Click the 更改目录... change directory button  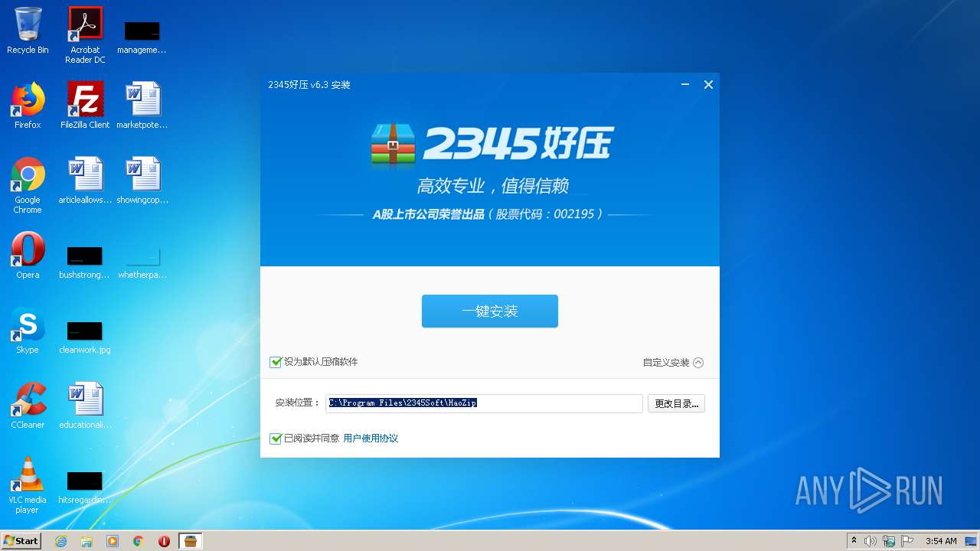[676, 403]
